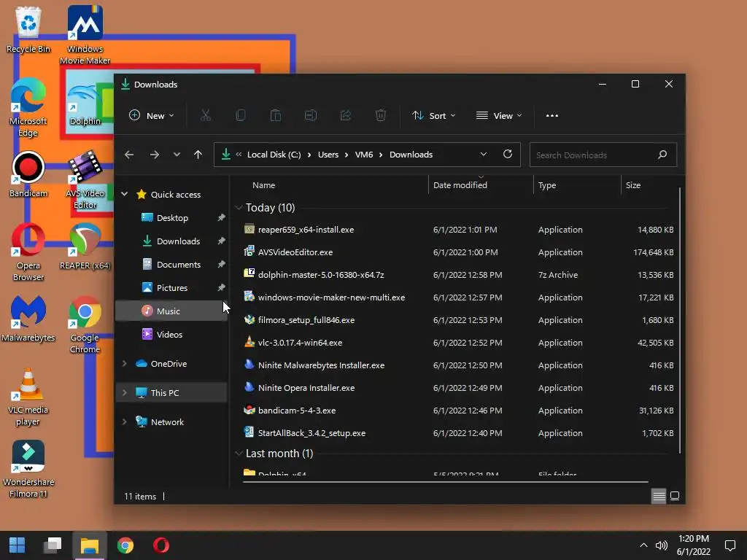The width and height of the screenshot is (747, 560).
Task: Expand the This PC tree node
Action: (x=125, y=393)
